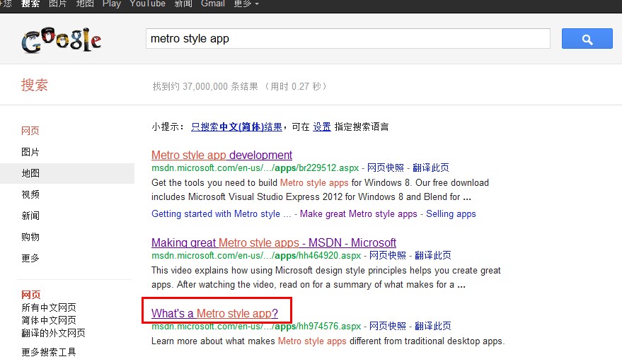Screen dimensions: 622x364
Task: Open 图片 in the top black bar
Action: [57, 4]
